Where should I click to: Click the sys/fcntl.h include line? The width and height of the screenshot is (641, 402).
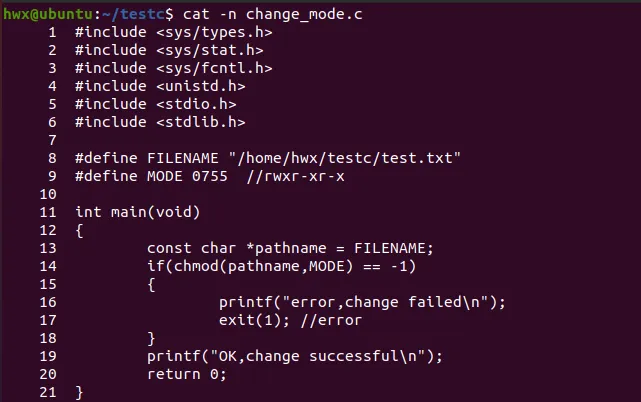pyautogui.click(x=173, y=68)
